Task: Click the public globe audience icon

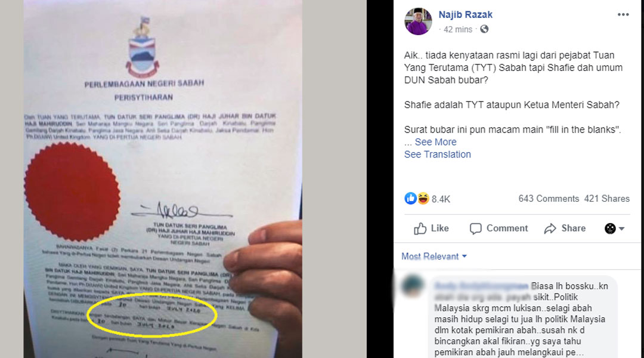Action: click(484, 29)
